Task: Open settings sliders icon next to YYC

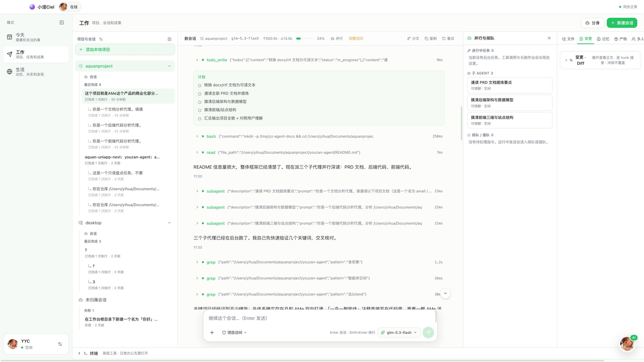Action: coord(60,344)
